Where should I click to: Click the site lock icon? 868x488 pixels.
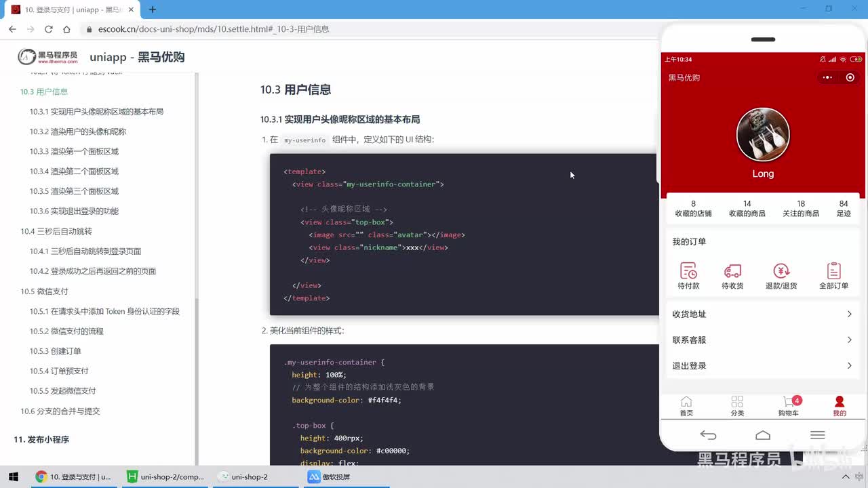[89, 29]
